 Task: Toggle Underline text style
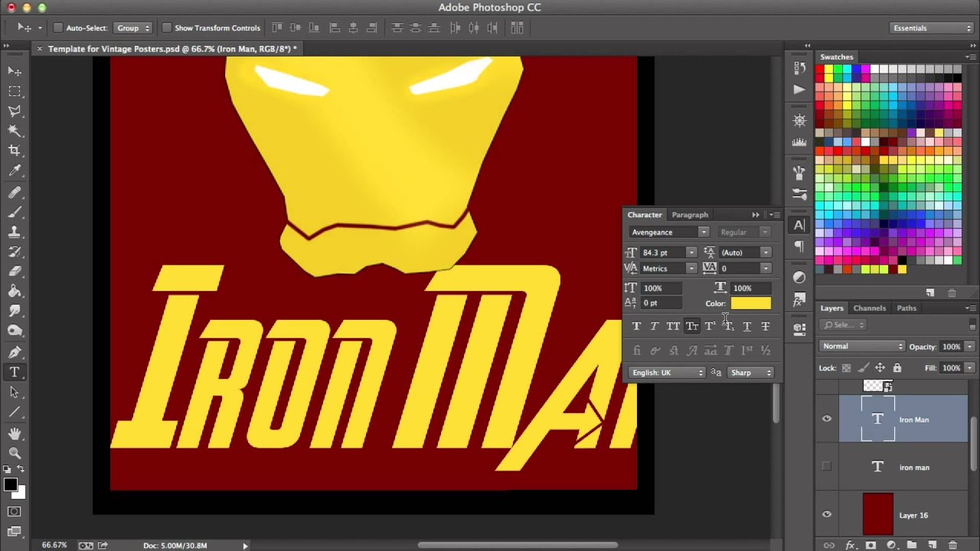point(747,326)
